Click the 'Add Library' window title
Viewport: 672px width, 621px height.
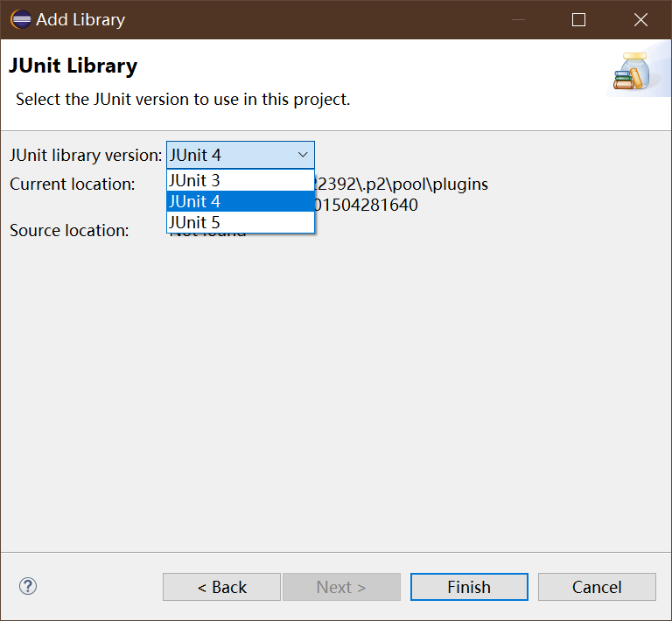(80, 20)
